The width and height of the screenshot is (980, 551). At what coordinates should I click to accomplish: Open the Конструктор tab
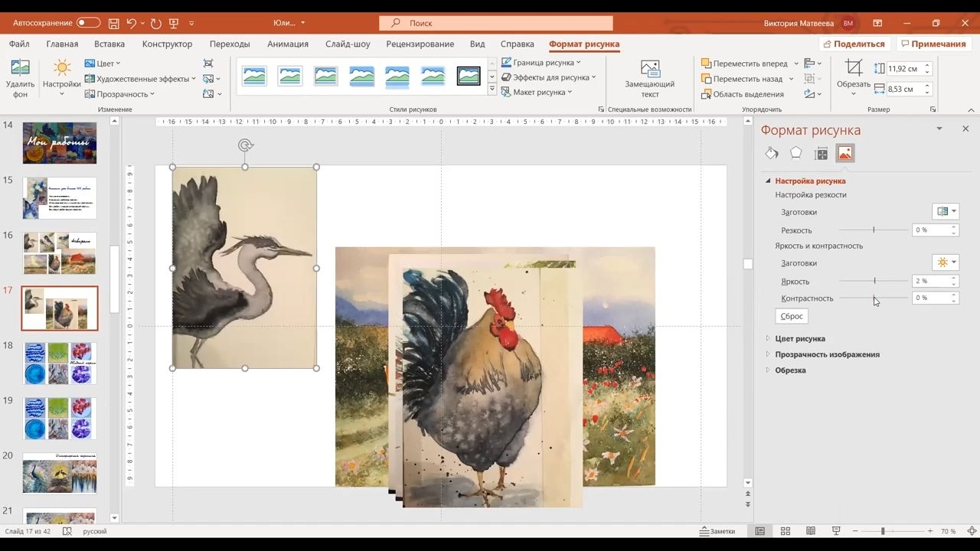[x=167, y=44]
